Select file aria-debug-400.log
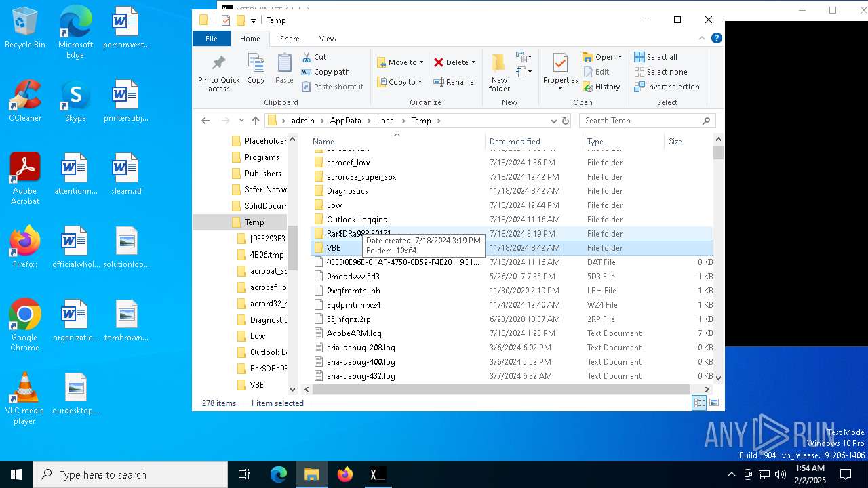Image resolution: width=868 pixels, height=488 pixels. coord(361,362)
